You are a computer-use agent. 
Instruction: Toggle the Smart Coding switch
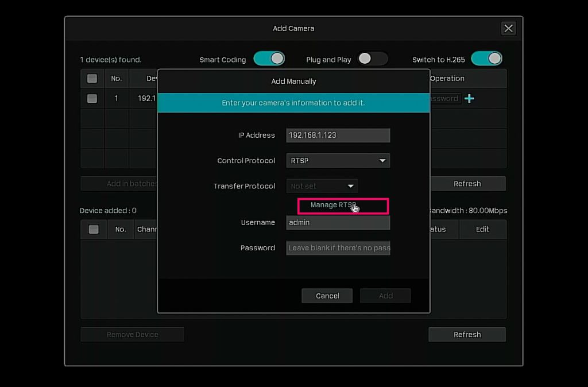pyautogui.click(x=269, y=59)
